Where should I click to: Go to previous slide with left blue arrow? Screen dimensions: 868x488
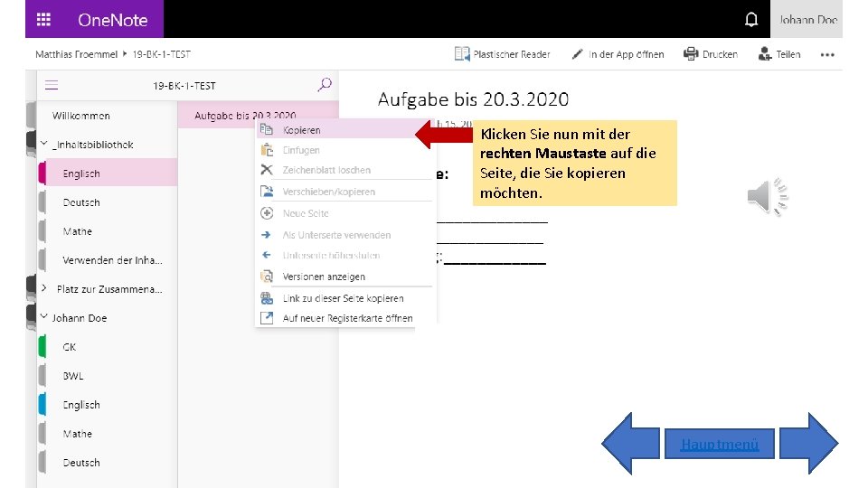(630, 443)
